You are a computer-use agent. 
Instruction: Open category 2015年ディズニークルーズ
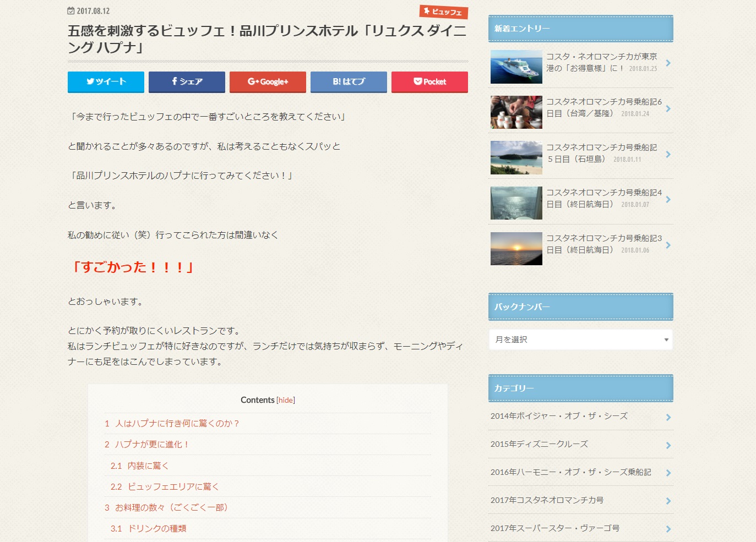(580, 444)
